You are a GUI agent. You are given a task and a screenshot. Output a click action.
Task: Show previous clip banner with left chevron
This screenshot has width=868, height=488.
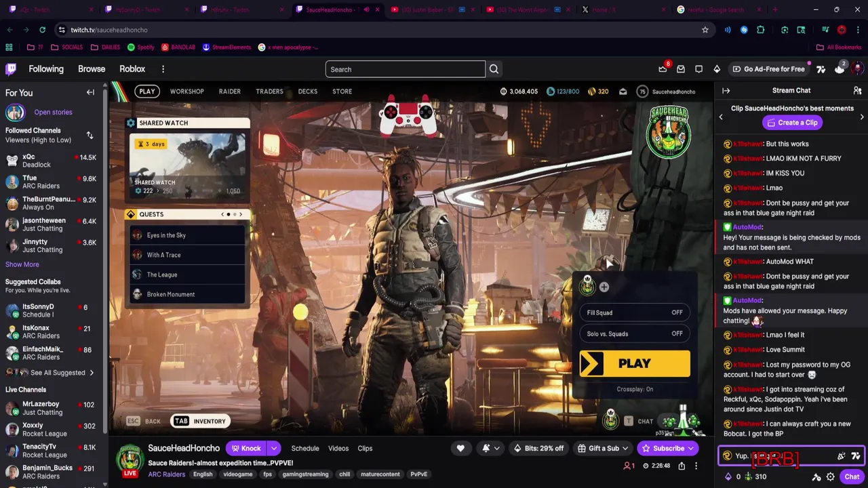click(x=721, y=117)
